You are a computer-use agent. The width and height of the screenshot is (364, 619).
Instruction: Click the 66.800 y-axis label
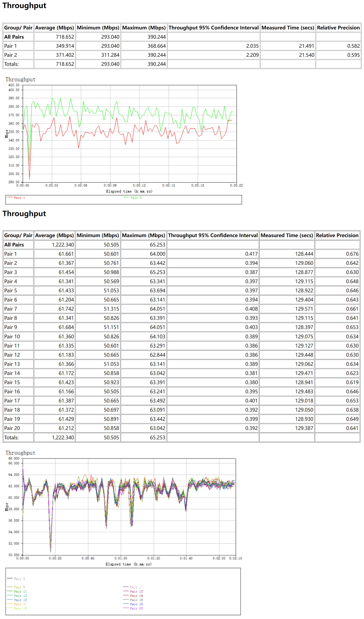coord(14,458)
